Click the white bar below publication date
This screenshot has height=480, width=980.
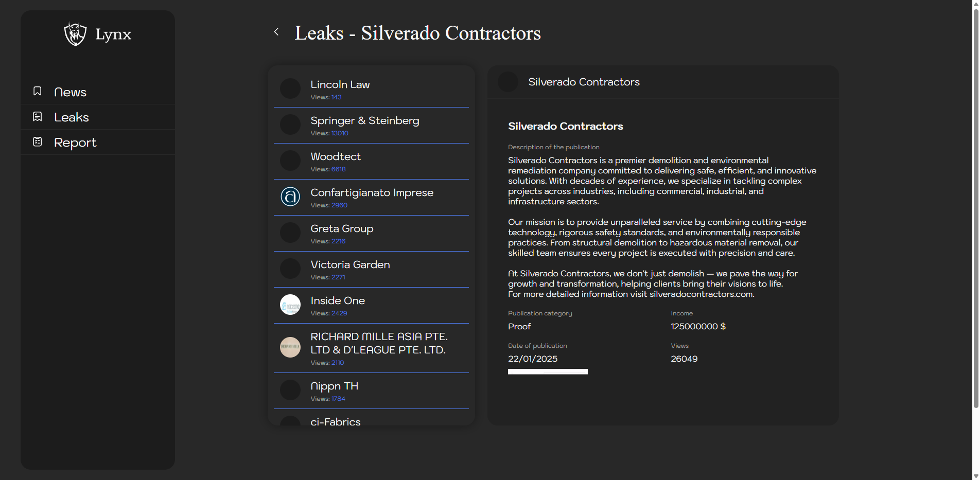coord(548,371)
